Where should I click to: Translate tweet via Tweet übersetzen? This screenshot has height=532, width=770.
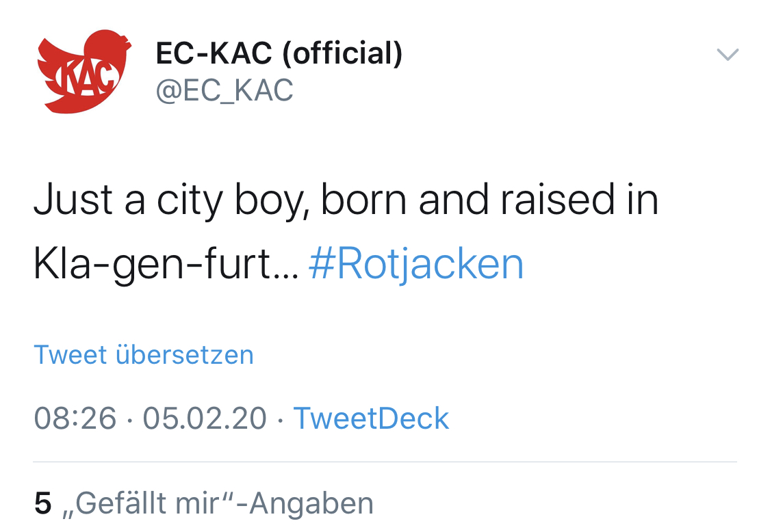click(144, 355)
